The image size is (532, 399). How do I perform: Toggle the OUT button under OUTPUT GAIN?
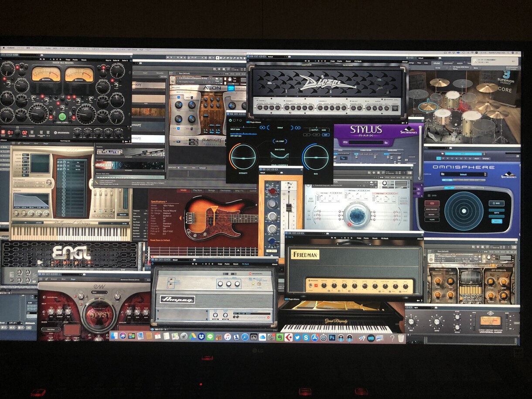pos(326,135)
